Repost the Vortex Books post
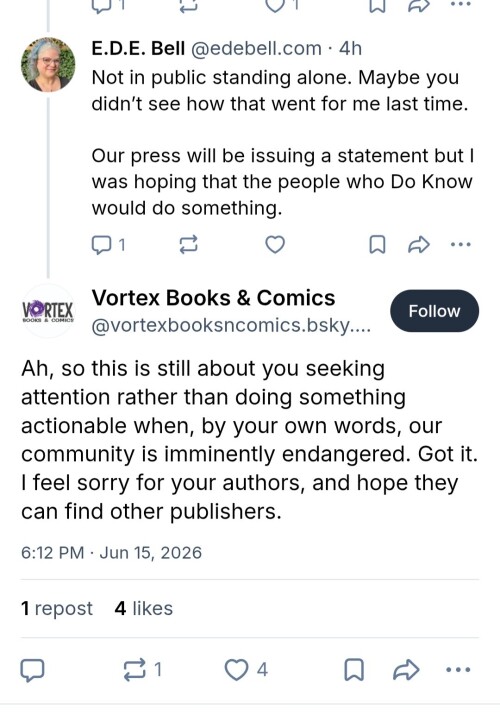This screenshot has height=715, width=500. (143, 670)
